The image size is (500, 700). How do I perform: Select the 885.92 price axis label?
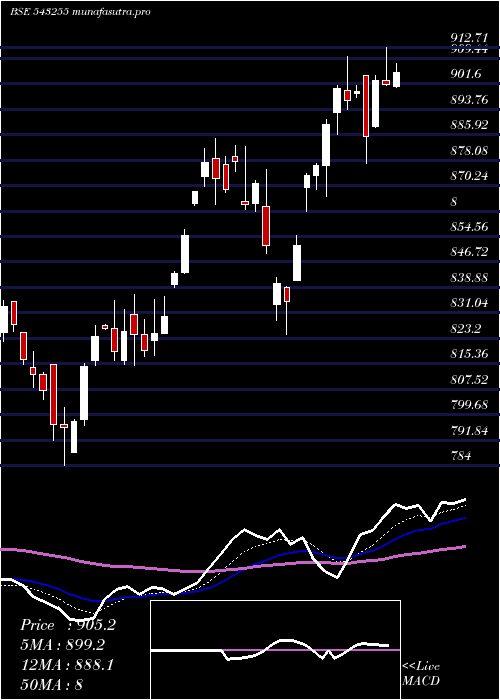coord(469,125)
